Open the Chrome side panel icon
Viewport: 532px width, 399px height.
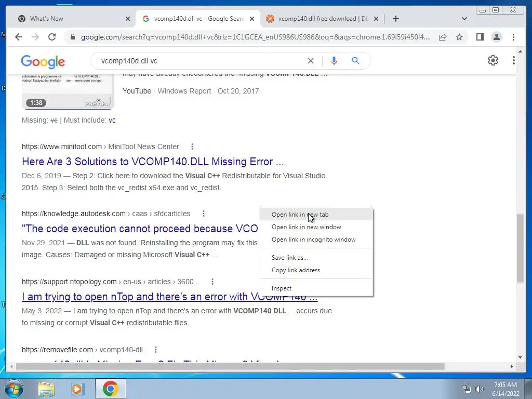[480, 37]
